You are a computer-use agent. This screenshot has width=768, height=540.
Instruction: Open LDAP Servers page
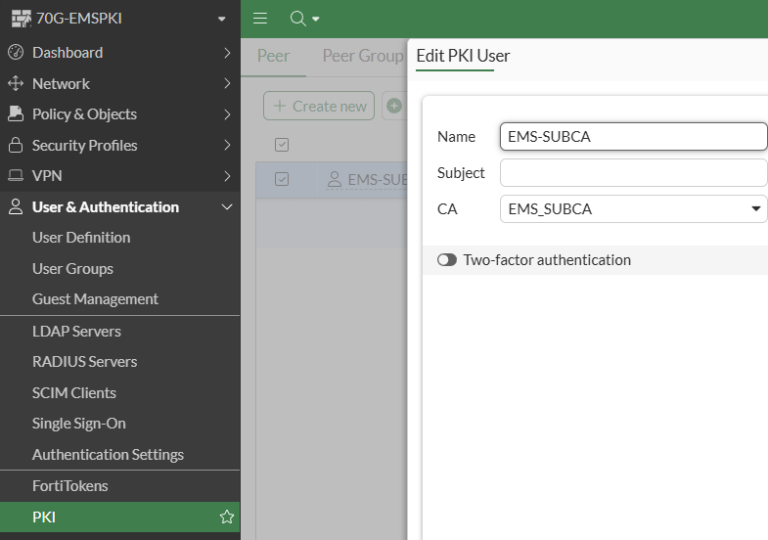76,331
